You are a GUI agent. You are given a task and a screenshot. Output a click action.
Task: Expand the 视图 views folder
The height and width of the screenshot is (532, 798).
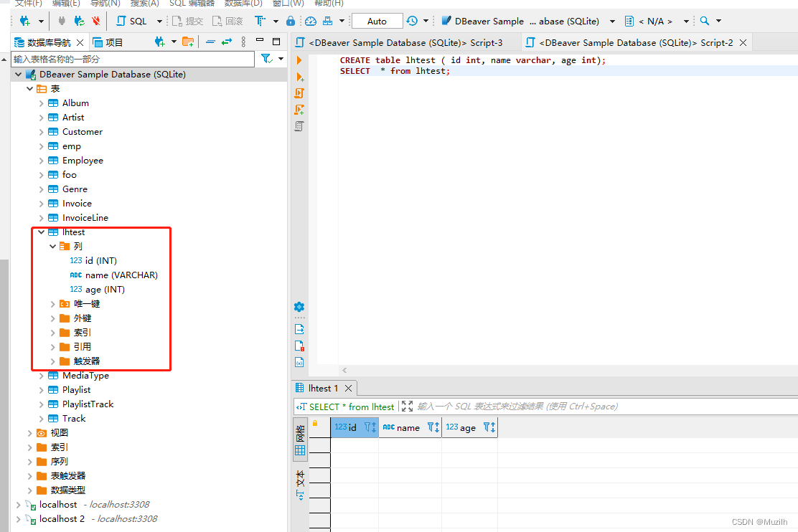pos(29,433)
